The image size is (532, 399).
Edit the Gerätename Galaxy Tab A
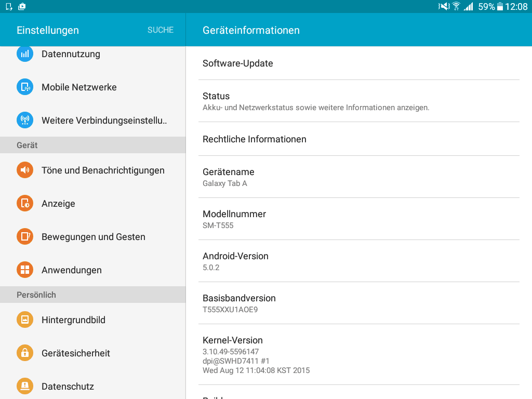click(359, 177)
